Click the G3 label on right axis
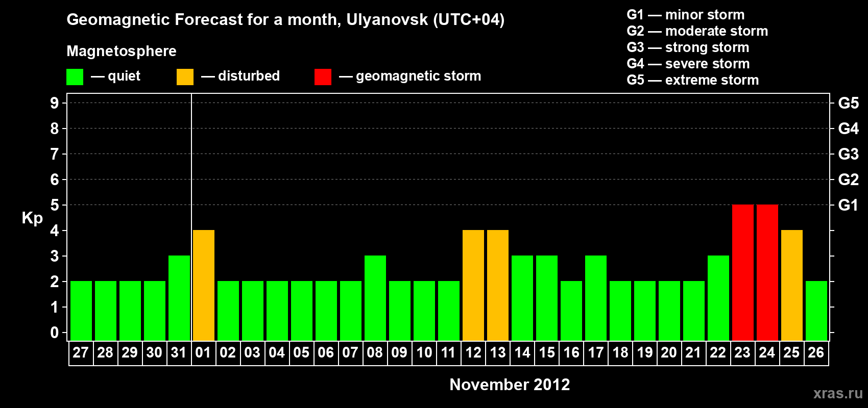This screenshot has width=868, height=408. [848, 154]
